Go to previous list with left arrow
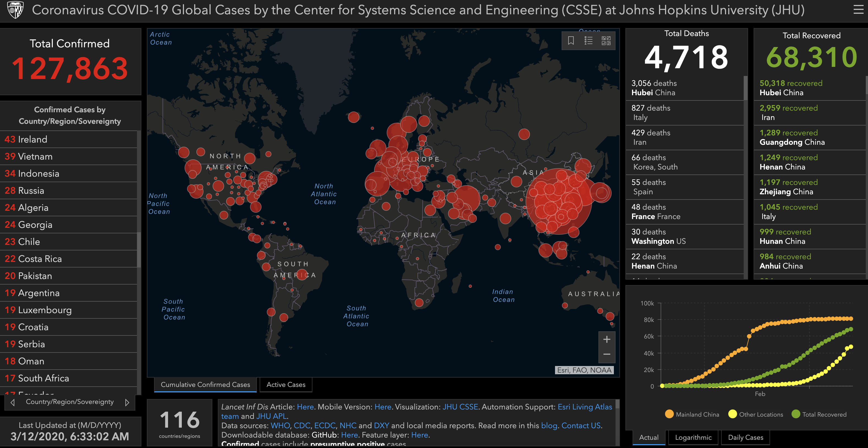Viewport: 868px width, 448px height. point(13,403)
